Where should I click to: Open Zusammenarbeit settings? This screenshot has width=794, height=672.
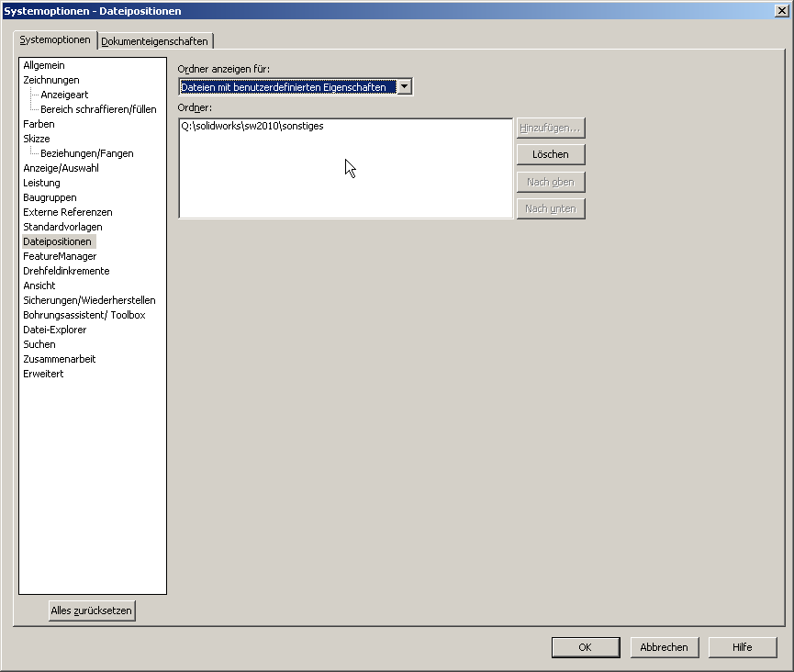[60, 359]
